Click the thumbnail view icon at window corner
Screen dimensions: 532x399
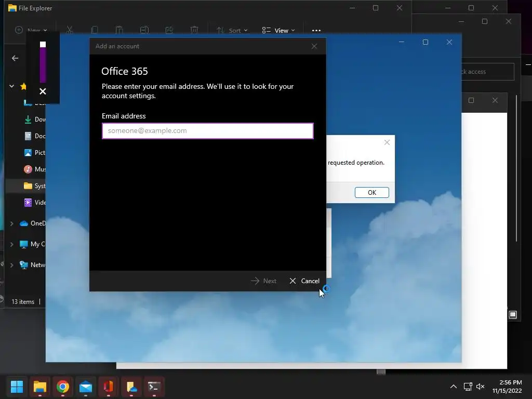click(x=513, y=314)
